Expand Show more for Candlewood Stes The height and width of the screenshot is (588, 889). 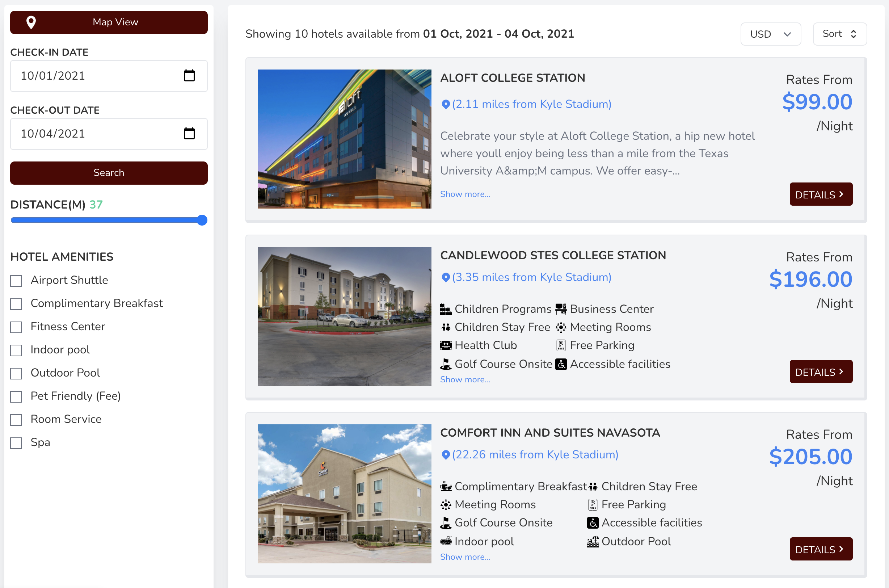tap(465, 379)
